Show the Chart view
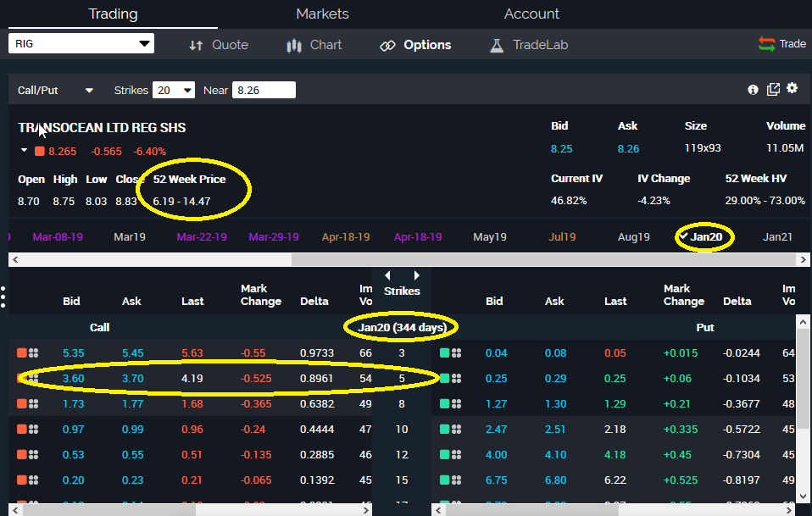The height and width of the screenshot is (516, 812). pos(314,45)
